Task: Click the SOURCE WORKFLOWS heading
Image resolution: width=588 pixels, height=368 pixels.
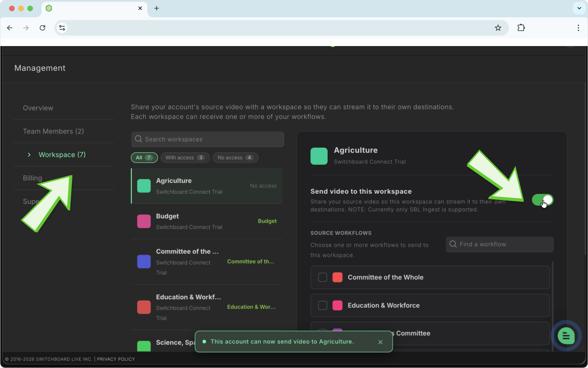Action: pyautogui.click(x=341, y=233)
